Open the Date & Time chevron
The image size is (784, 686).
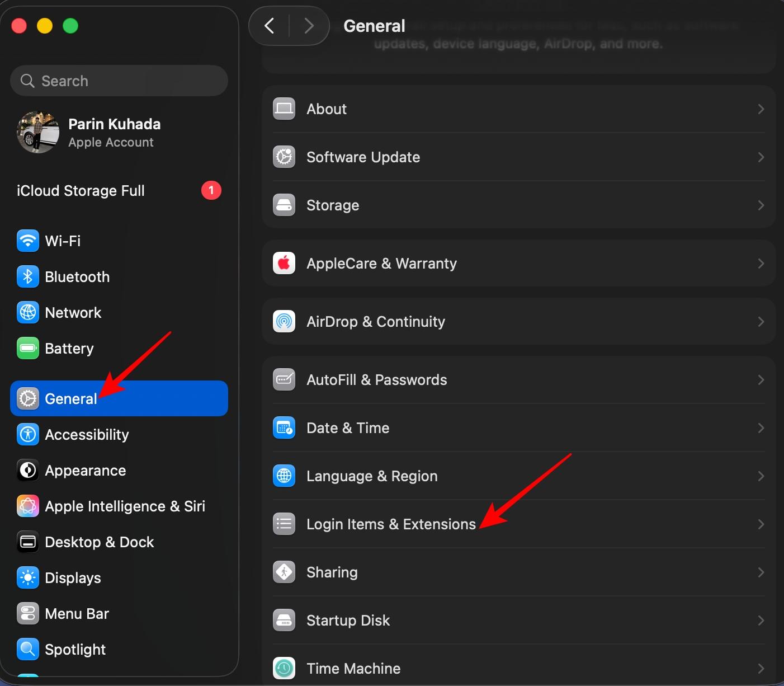pyautogui.click(x=761, y=428)
